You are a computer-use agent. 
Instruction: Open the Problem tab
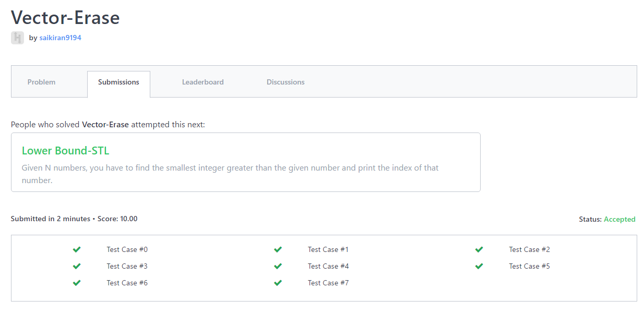41,82
